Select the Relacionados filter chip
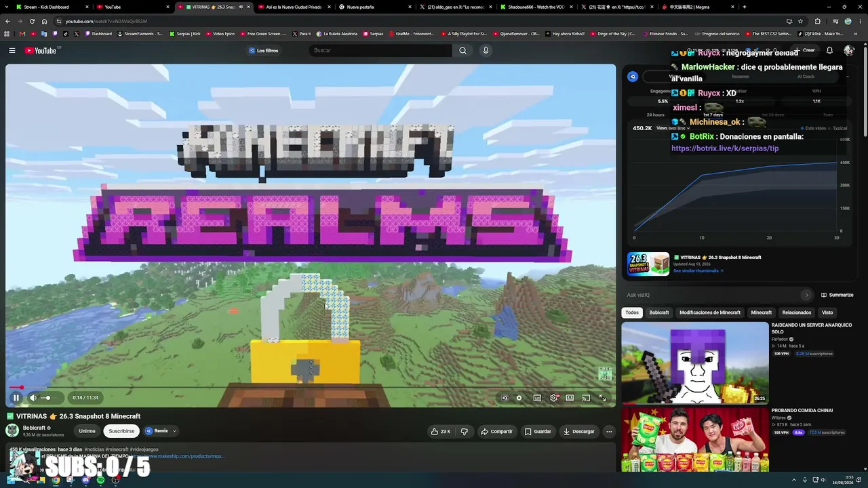 797,312
